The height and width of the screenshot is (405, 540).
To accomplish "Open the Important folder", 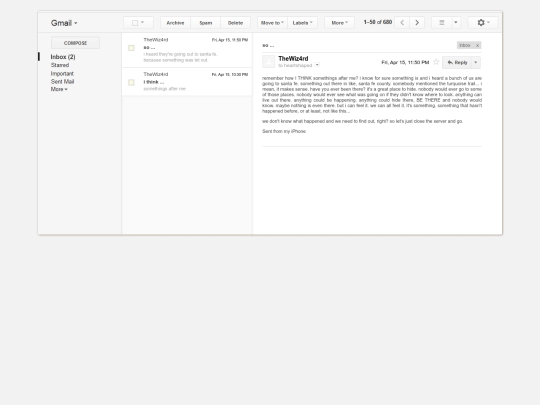I will pyautogui.click(x=62, y=73).
